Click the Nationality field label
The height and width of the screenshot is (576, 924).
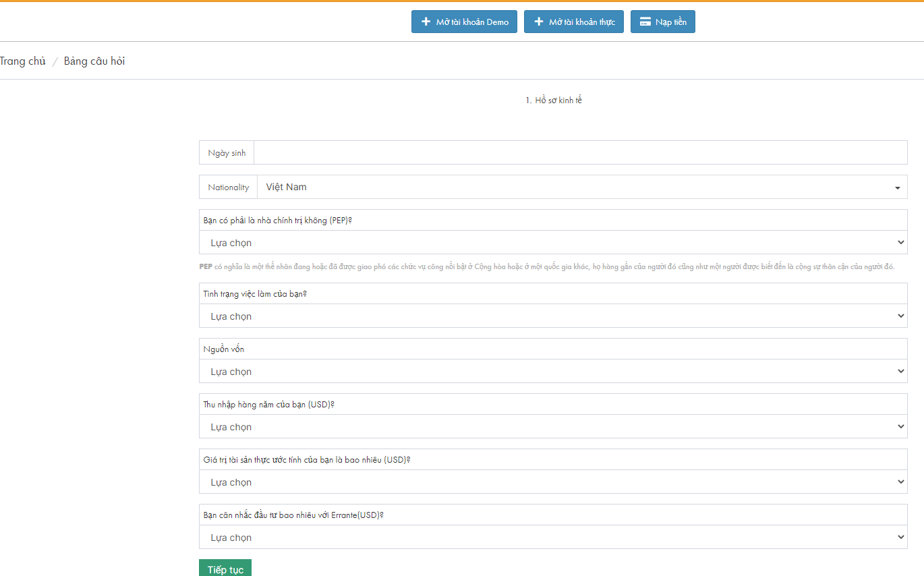pyautogui.click(x=228, y=188)
